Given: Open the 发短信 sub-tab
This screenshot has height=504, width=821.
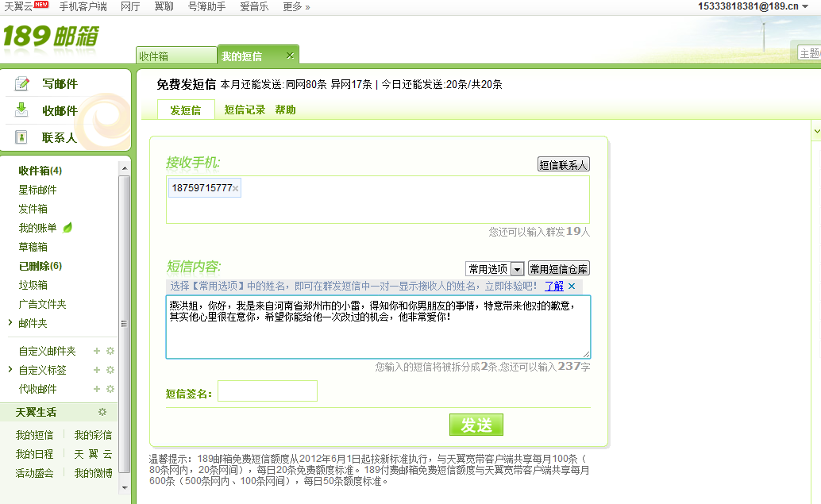Looking at the screenshot, I should point(185,110).
